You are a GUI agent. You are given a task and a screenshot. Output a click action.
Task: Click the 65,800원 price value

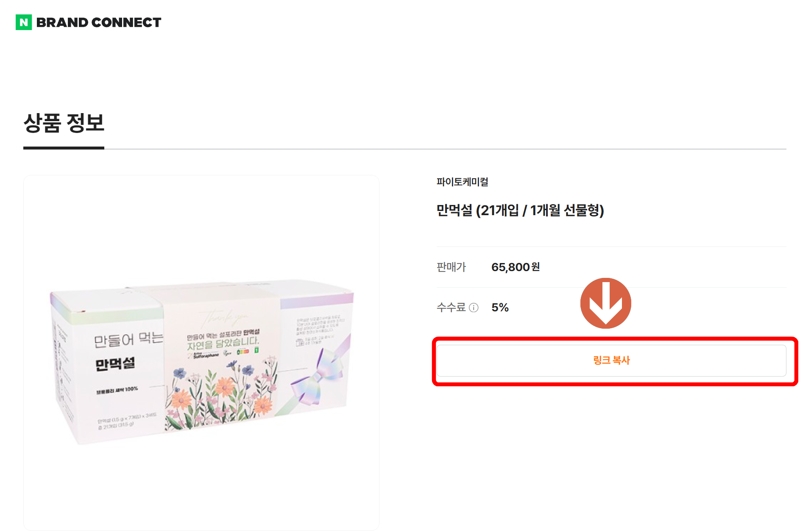click(x=515, y=267)
